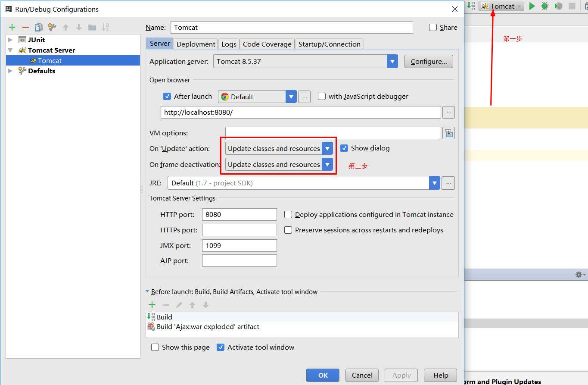The image size is (588, 385).
Task: Expand the Defaults tree node
Action: click(10, 71)
